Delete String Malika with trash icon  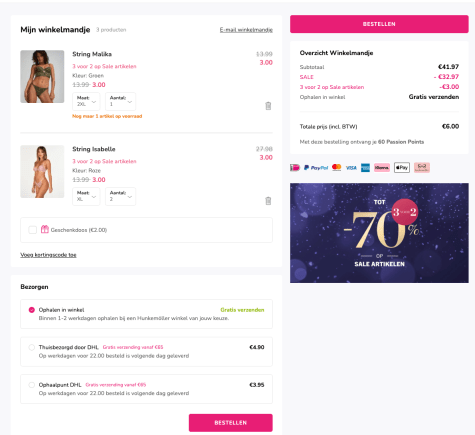point(268,106)
